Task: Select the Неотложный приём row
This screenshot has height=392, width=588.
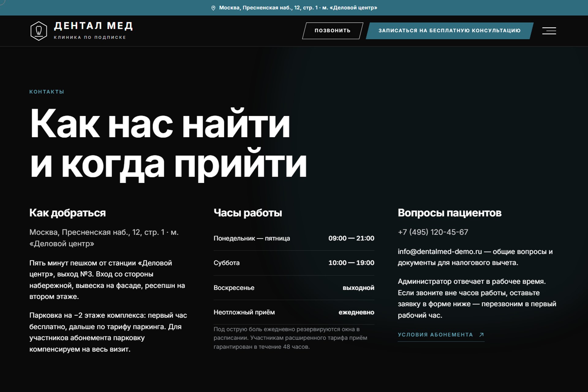Action: coord(294,312)
